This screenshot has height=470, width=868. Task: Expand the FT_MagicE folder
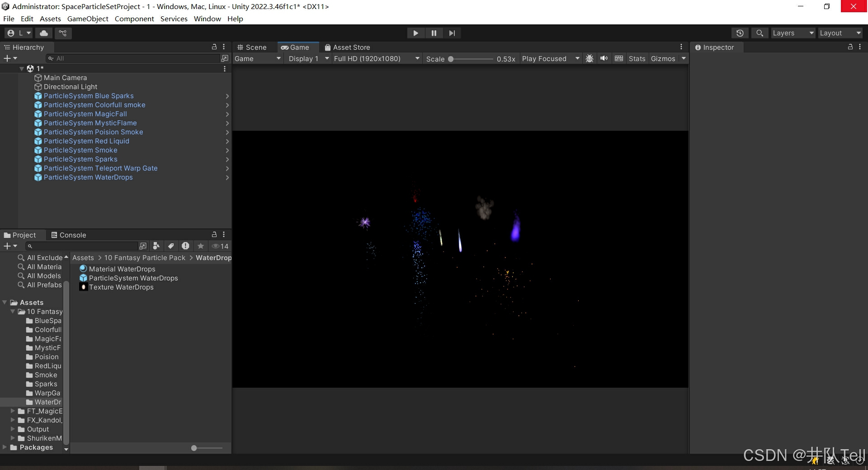point(13,411)
